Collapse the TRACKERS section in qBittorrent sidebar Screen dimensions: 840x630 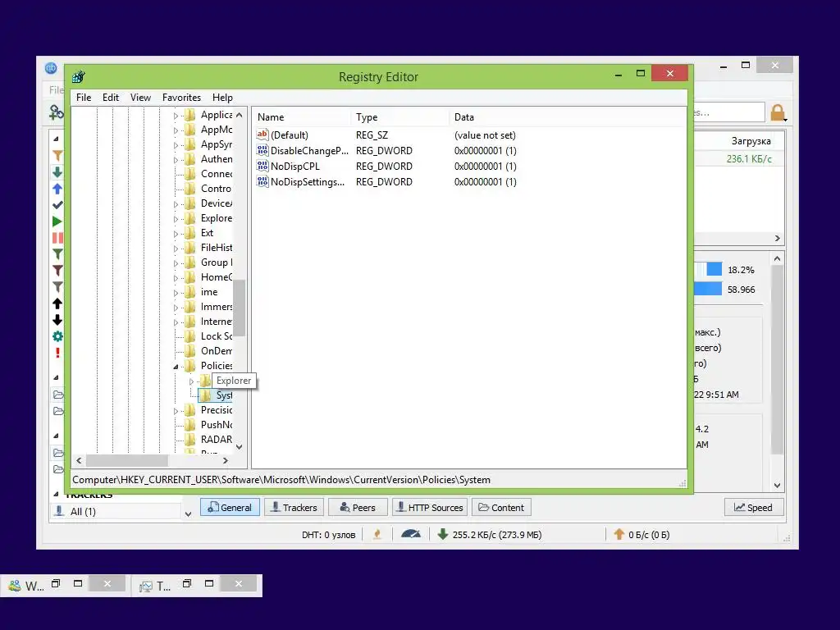[x=57, y=493]
